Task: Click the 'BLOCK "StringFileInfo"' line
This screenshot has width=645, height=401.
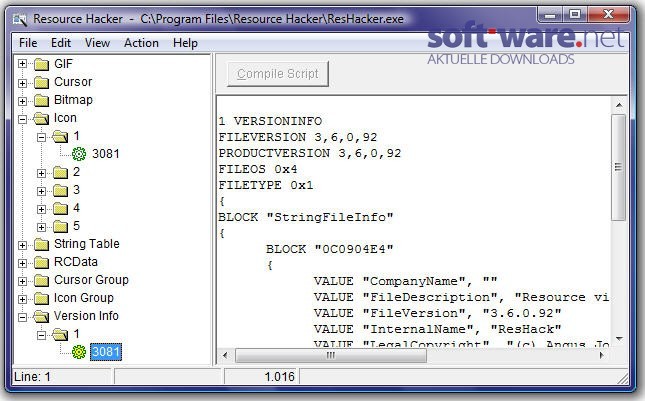Action: point(306,217)
